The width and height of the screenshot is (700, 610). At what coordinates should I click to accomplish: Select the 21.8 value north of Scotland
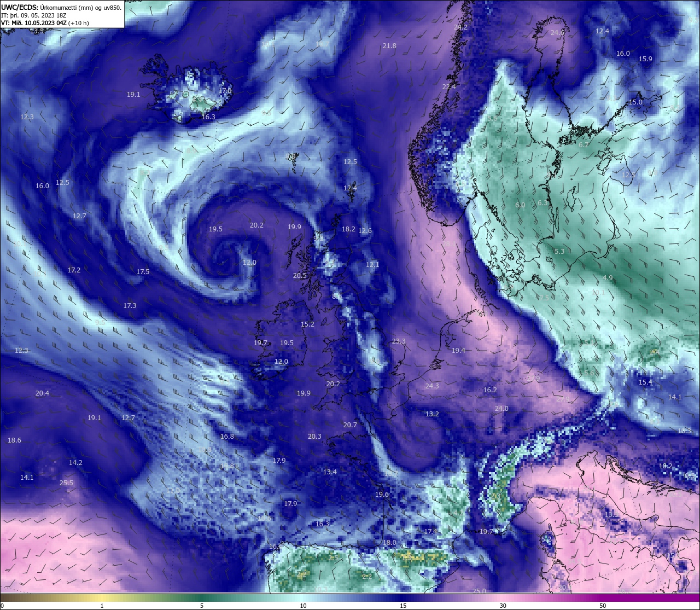(389, 46)
